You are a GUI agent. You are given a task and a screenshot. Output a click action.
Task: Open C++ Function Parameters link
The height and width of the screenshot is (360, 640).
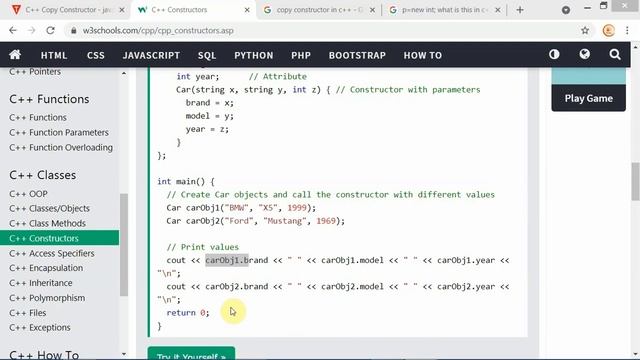tap(59, 133)
